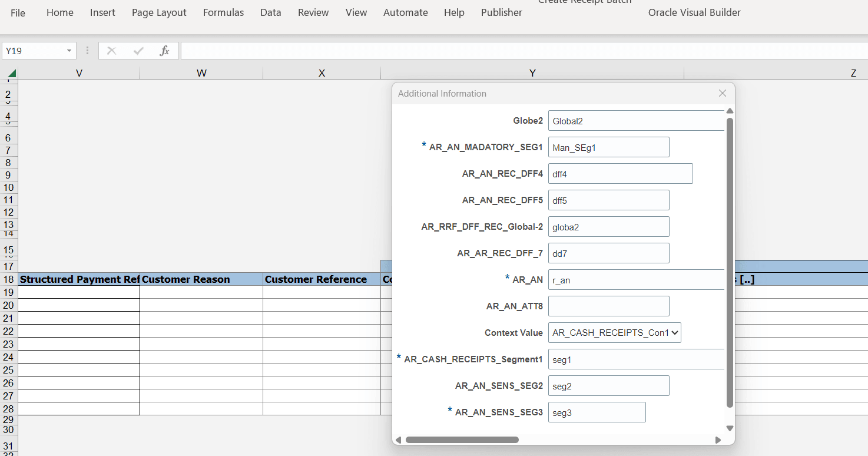Open the Name Box dropdown arrow

click(x=69, y=51)
